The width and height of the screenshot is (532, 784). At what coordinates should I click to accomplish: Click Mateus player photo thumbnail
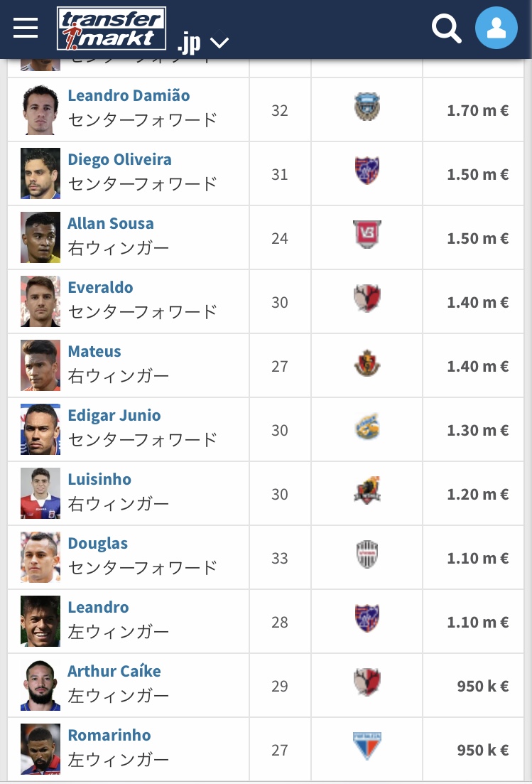[40, 365]
